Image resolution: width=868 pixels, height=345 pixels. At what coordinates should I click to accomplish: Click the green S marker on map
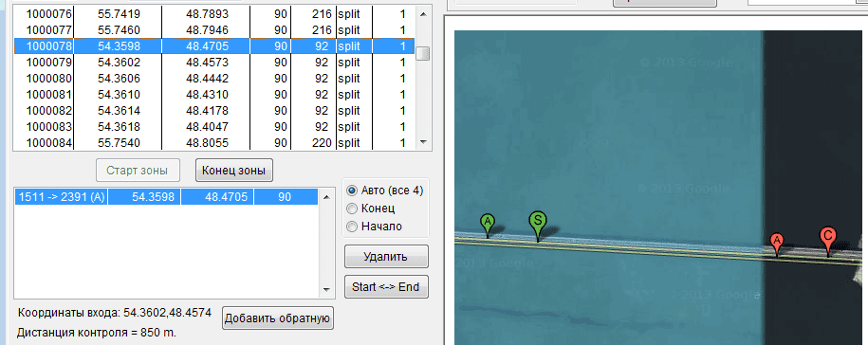point(538,224)
